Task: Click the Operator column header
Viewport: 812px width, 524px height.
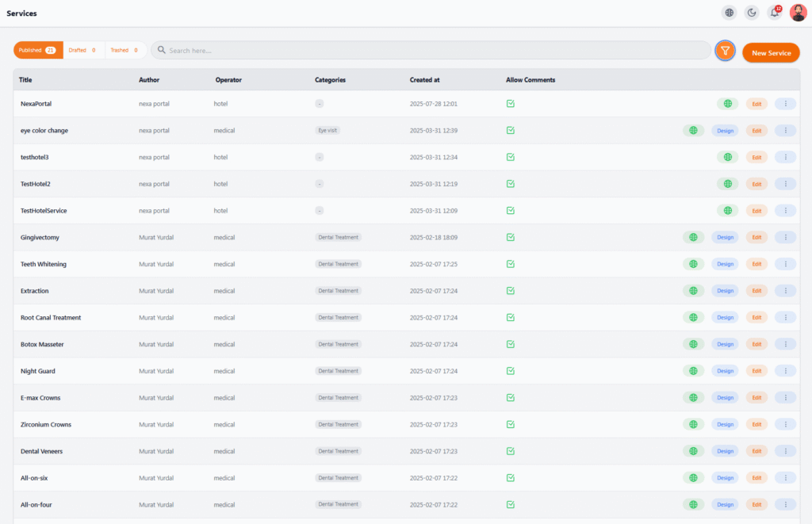Action: pos(228,80)
